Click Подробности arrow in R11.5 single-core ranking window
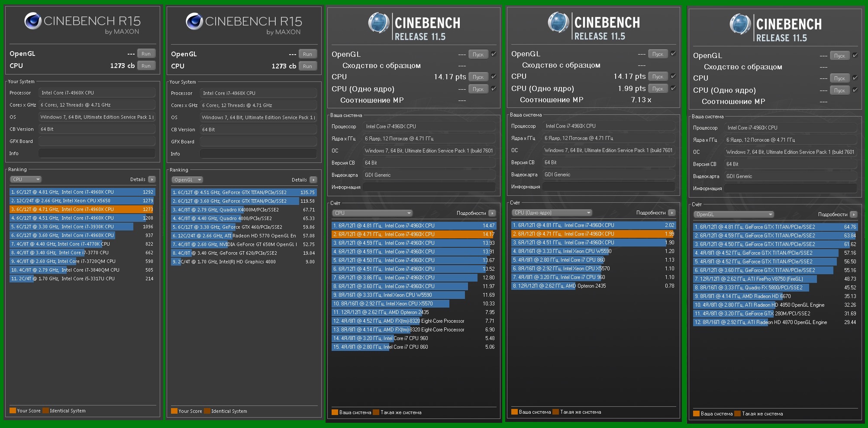868x428 pixels. pyautogui.click(x=672, y=213)
